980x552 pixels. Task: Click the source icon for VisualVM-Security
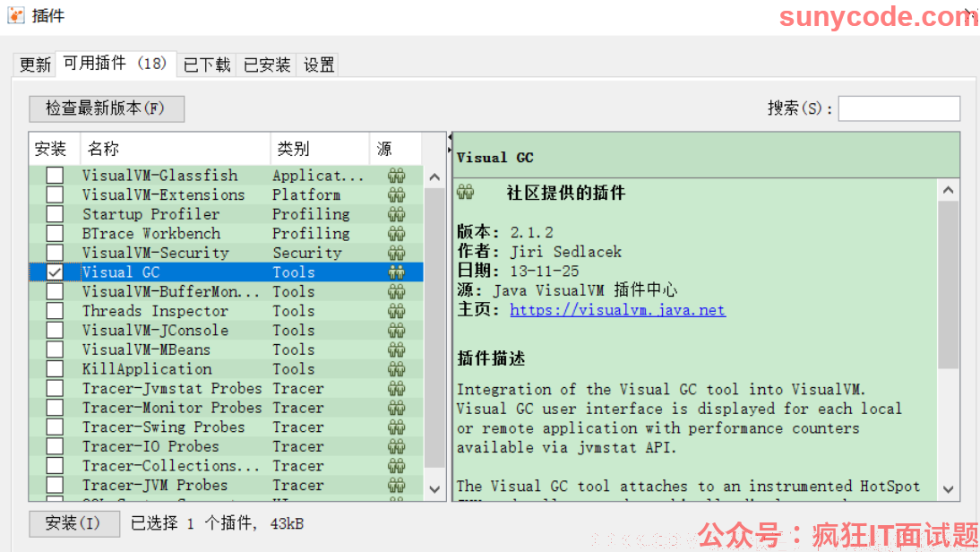[396, 254]
